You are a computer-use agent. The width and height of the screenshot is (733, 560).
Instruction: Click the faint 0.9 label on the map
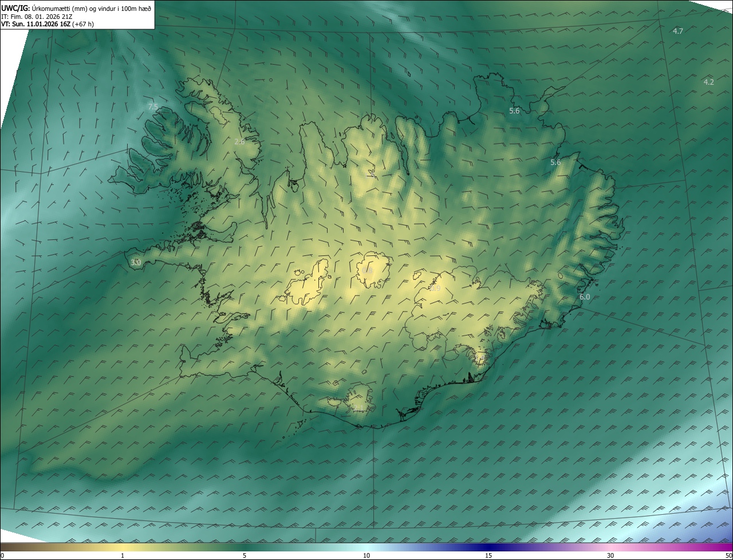point(435,289)
